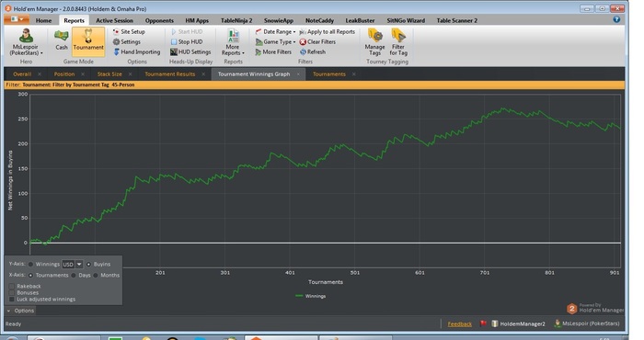Open the USD currency dropdown
The image size is (644, 340).
click(79, 264)
